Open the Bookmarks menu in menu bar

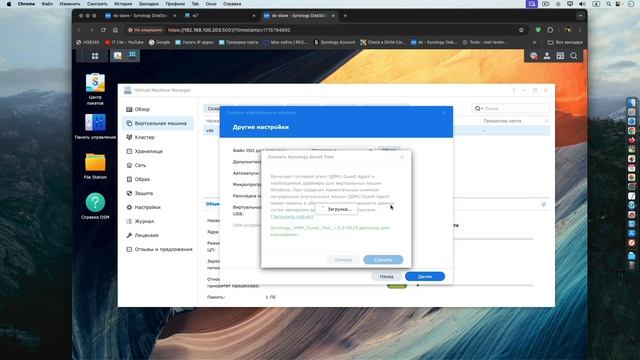click(x=149, y=4)
